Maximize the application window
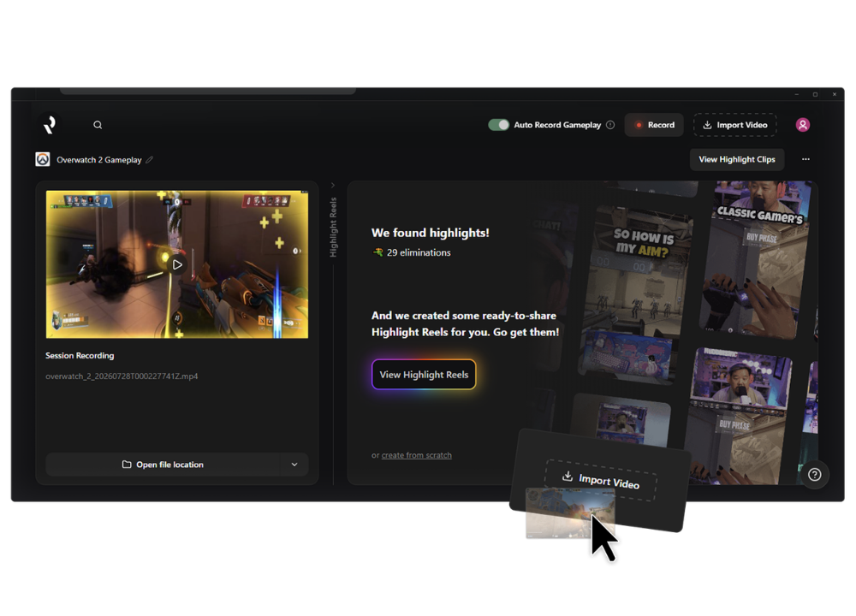 pos(815,94)
